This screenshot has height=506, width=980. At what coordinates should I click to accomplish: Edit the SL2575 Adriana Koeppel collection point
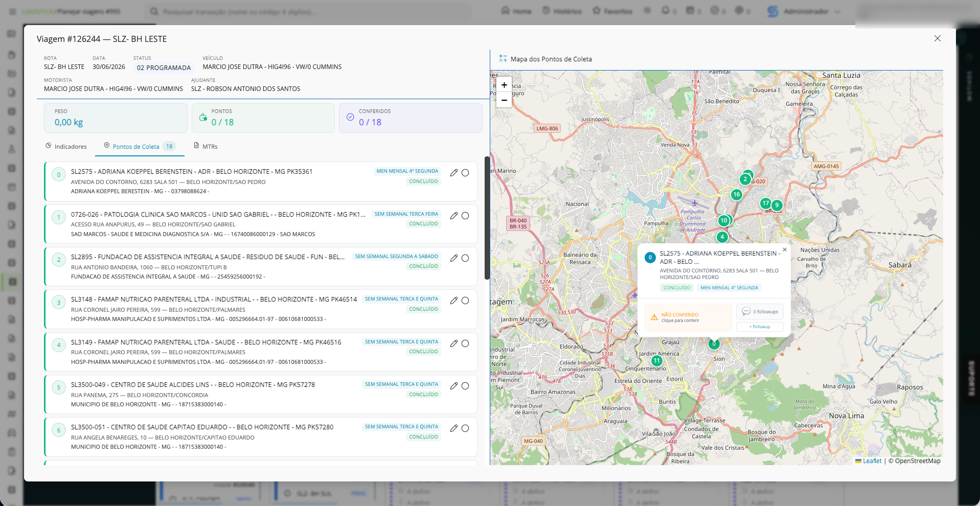pyautogui.click(x=453, y=173)
